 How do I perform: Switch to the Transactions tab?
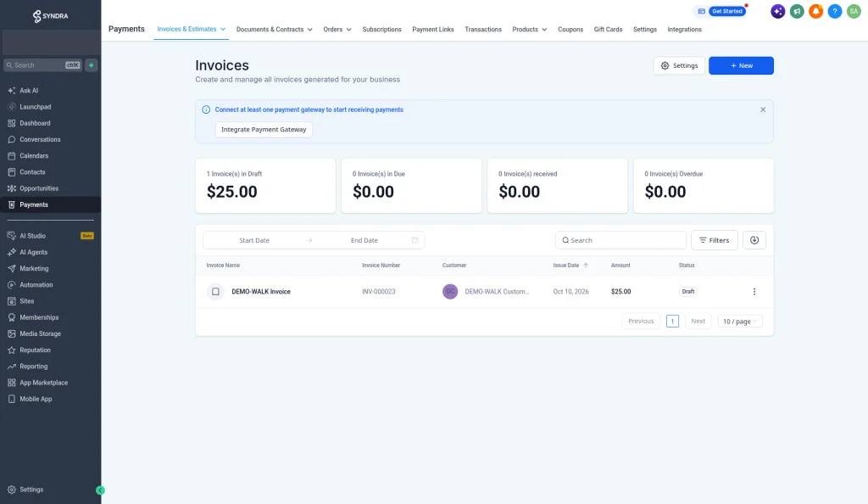(x=483, y=30)
